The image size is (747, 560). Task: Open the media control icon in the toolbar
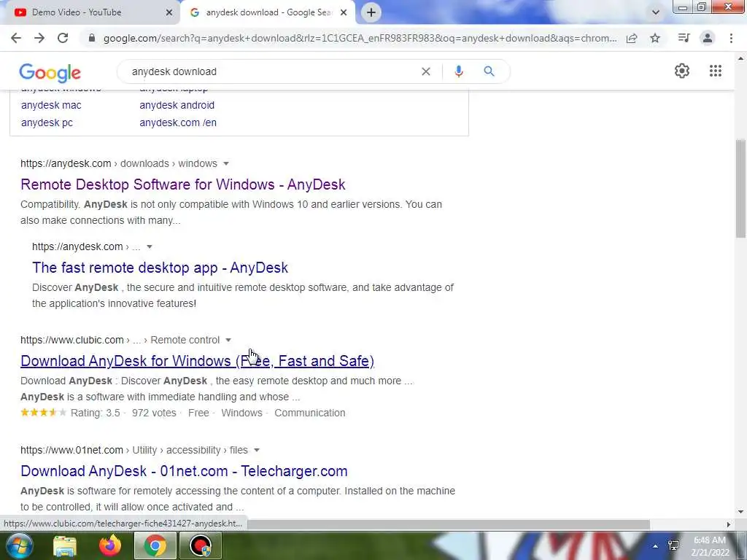point(684,38)
